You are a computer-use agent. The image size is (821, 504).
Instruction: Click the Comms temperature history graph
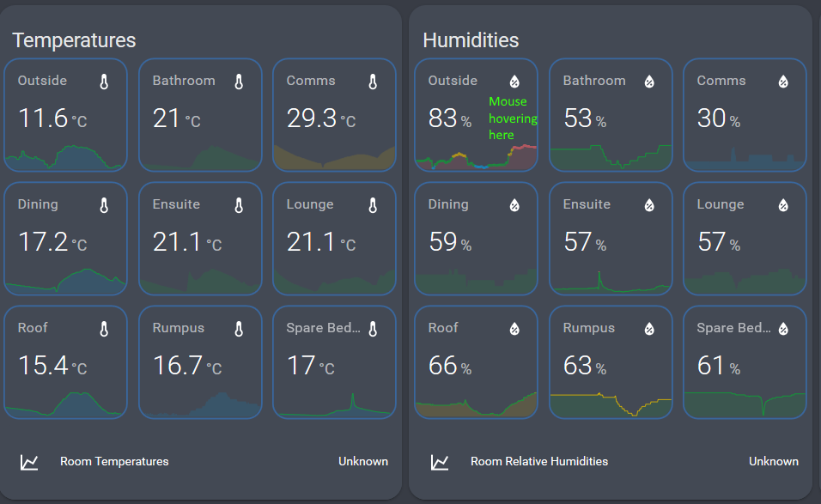coord(334,157)
